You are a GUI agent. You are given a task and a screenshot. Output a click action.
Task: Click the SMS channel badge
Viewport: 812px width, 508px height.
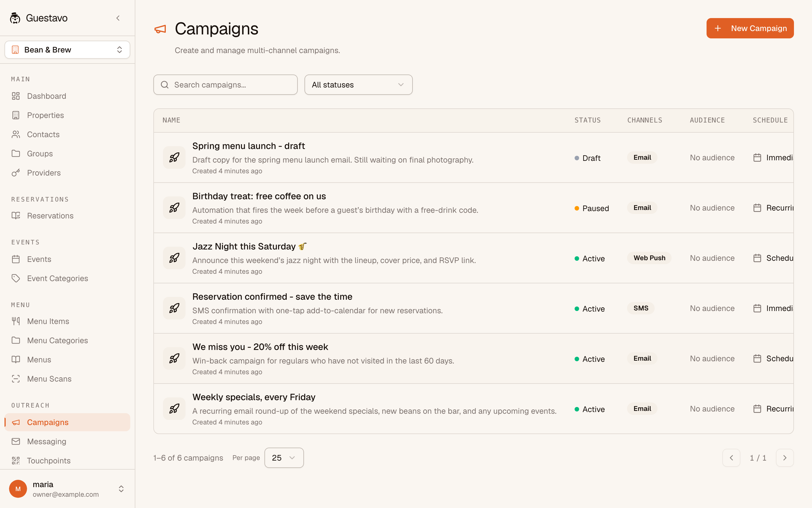coord(641,308)
